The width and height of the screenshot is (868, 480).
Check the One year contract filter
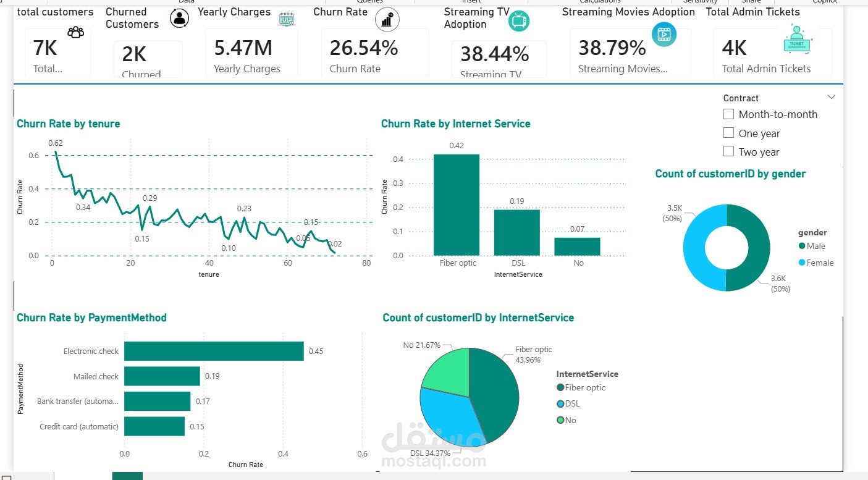pos(728,133)
